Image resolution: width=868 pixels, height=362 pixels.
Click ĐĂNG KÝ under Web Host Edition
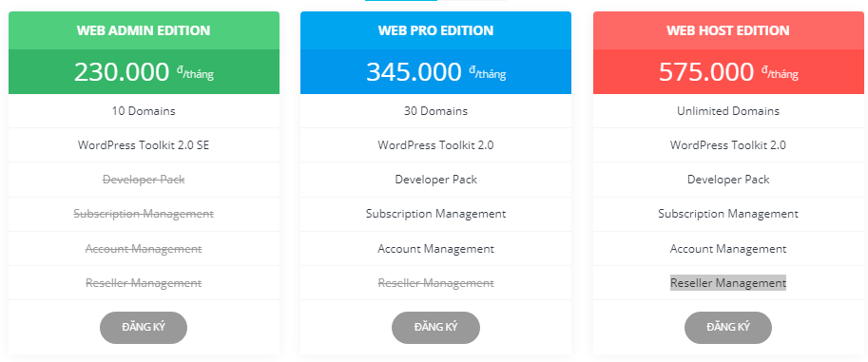728,328
